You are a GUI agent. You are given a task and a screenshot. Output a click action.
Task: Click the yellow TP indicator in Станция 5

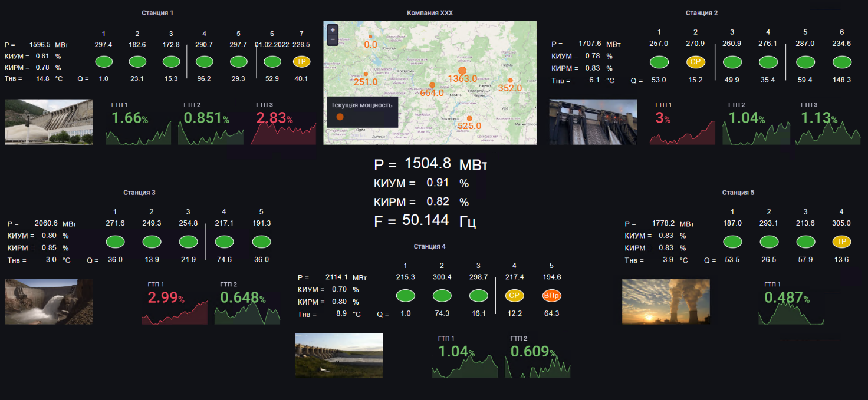coord(841,242)
